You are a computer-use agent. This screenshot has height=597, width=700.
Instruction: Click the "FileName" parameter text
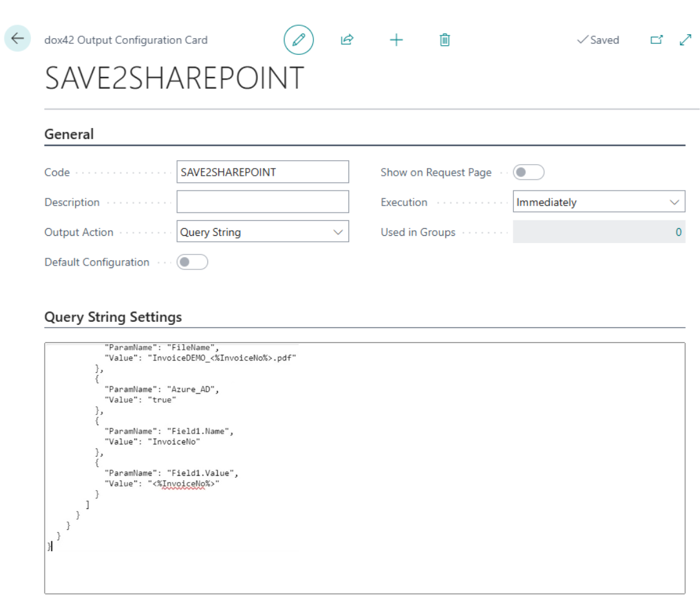click(193, 347)
